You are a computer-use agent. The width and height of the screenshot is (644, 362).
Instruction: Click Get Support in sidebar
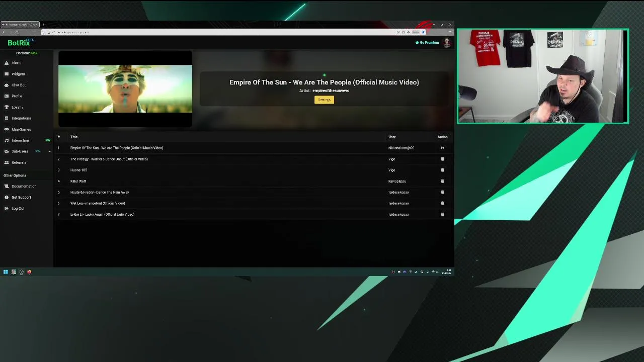[21, 197]
